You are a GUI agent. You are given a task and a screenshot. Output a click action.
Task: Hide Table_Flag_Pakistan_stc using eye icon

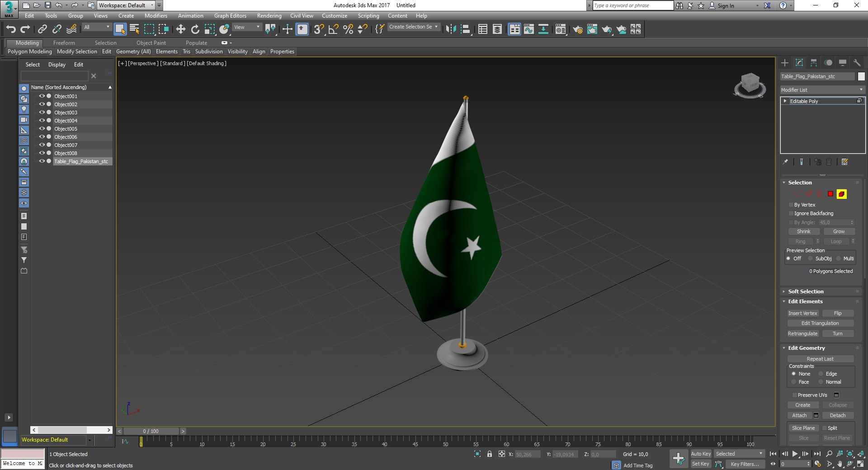42,161
